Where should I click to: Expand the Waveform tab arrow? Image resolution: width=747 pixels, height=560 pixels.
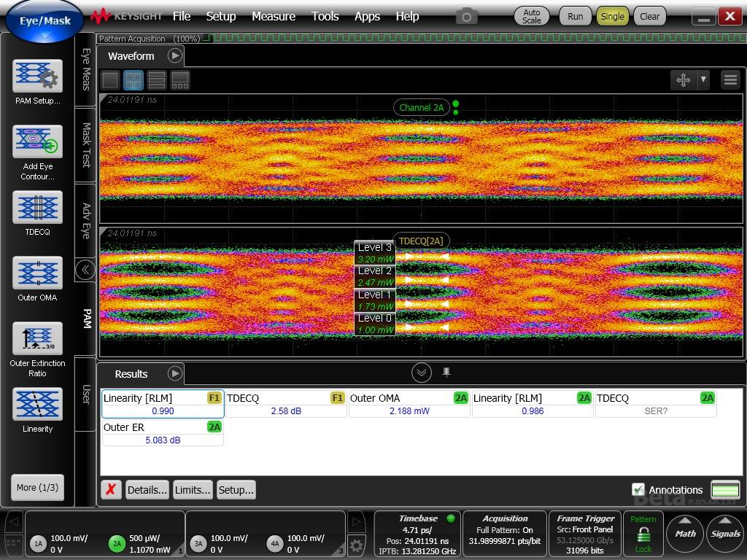pyautogui.click(x=174, y=55)
